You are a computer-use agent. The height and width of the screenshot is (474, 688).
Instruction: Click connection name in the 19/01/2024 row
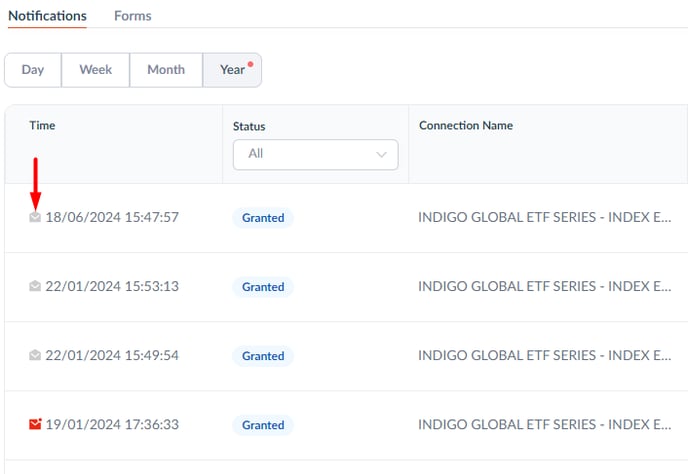[x=545, y=424]
